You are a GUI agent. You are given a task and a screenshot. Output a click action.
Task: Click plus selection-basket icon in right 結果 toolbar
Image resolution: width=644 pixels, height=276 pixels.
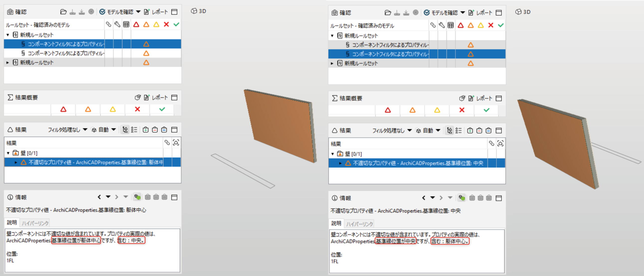pyautogui.click(x=470, y=131)
